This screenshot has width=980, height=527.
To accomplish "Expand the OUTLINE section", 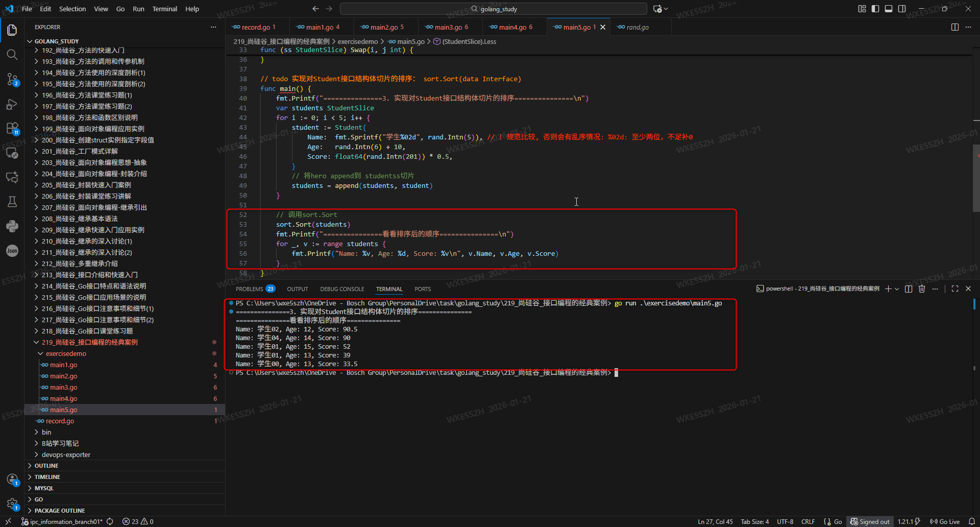I will click(126, 466).
